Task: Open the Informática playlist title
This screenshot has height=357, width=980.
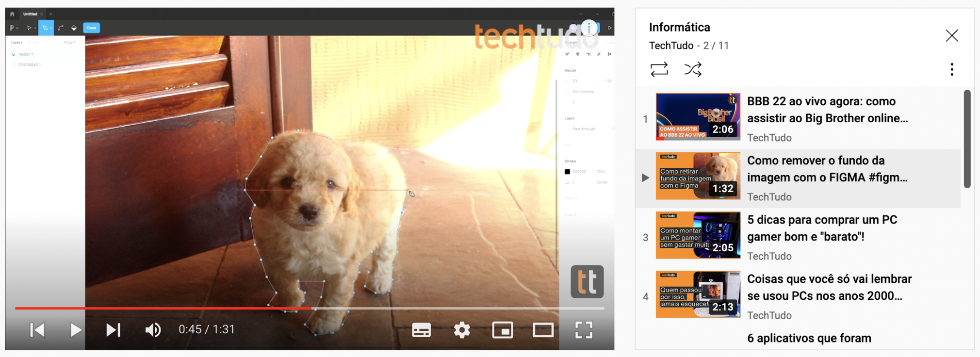Action: click(x=679, y=27)
